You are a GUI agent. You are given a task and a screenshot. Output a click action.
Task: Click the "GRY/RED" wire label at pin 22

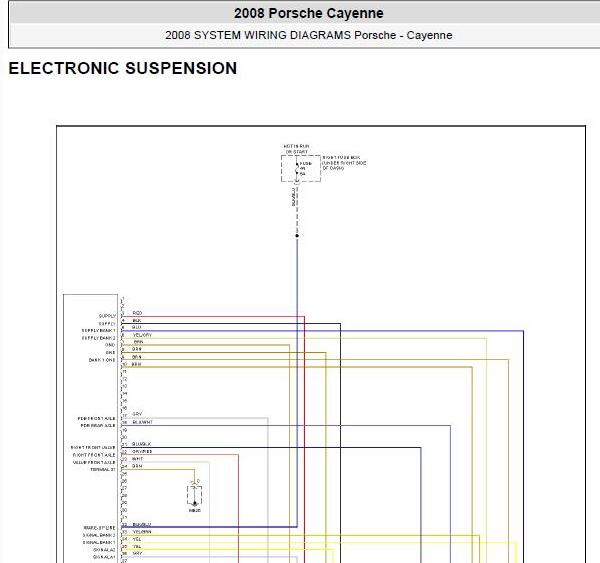click(142, 451)
